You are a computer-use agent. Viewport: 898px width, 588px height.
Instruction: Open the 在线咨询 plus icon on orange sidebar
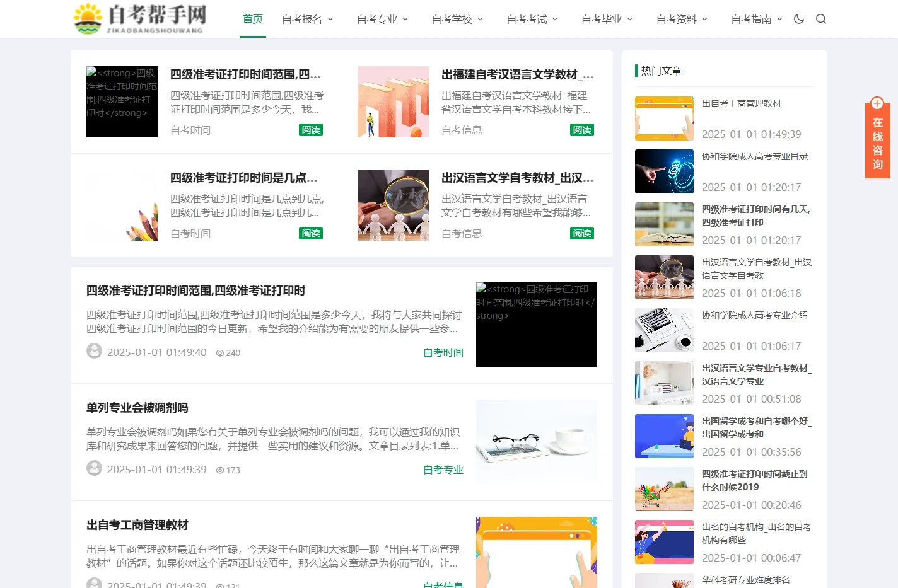(877, 103)
